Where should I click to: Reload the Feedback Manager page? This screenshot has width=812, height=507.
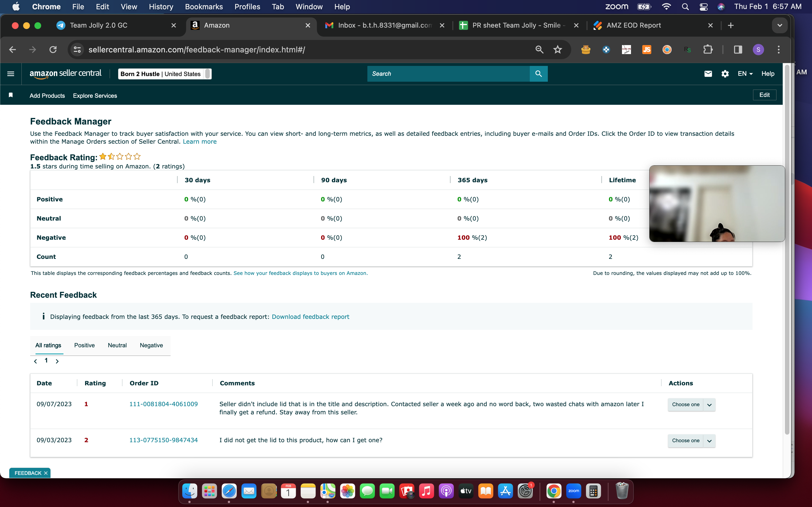coord(53,50)
